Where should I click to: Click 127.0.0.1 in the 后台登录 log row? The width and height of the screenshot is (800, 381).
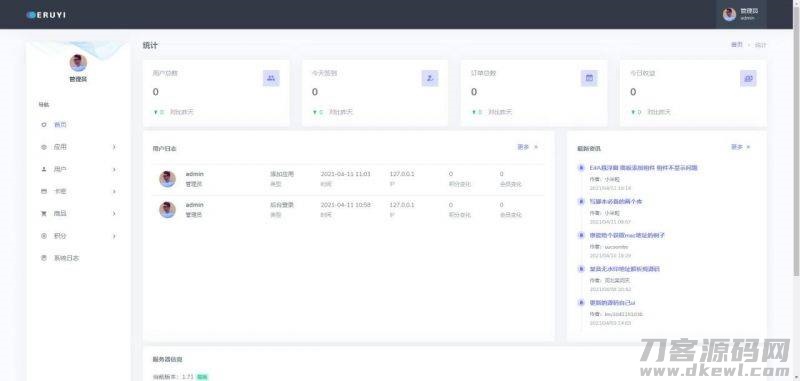coord(402,205)
